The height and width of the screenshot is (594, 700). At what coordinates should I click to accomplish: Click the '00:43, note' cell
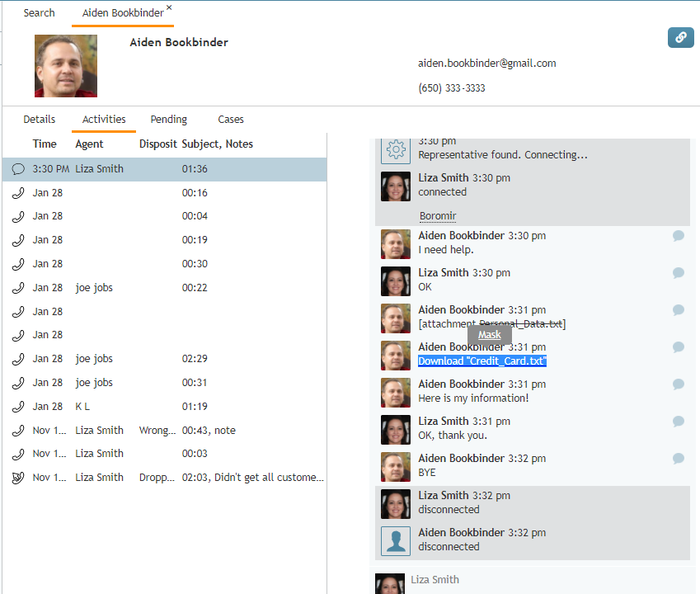pyautogui.click(x=209, y=431)
